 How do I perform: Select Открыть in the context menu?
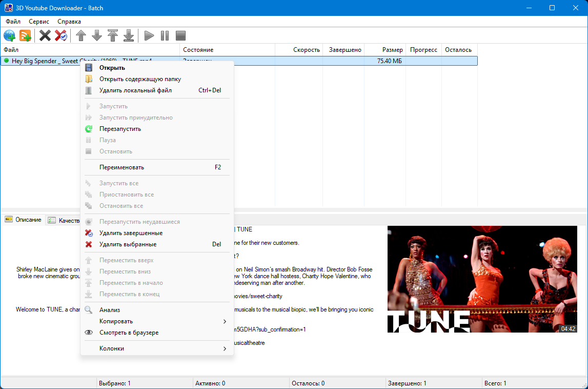coord(112,68)
